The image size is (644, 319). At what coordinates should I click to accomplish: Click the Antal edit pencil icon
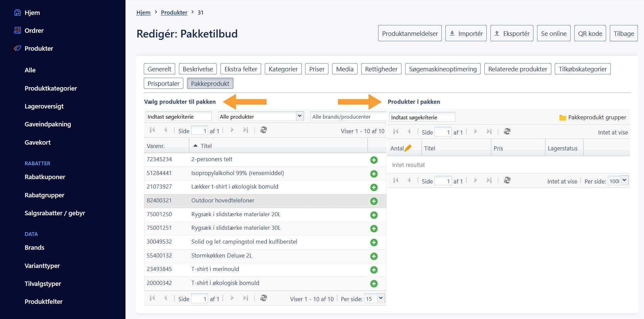tap(408, 148)
